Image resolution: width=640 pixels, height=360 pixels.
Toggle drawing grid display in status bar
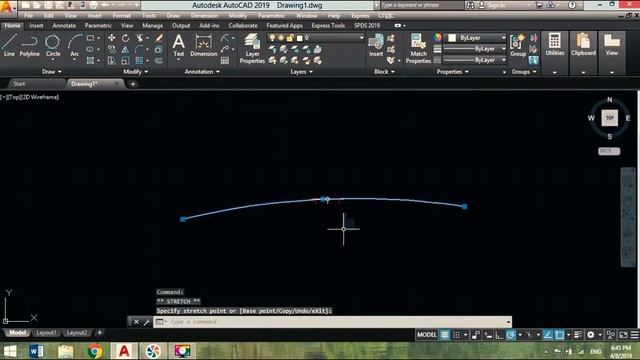(445, 335)
